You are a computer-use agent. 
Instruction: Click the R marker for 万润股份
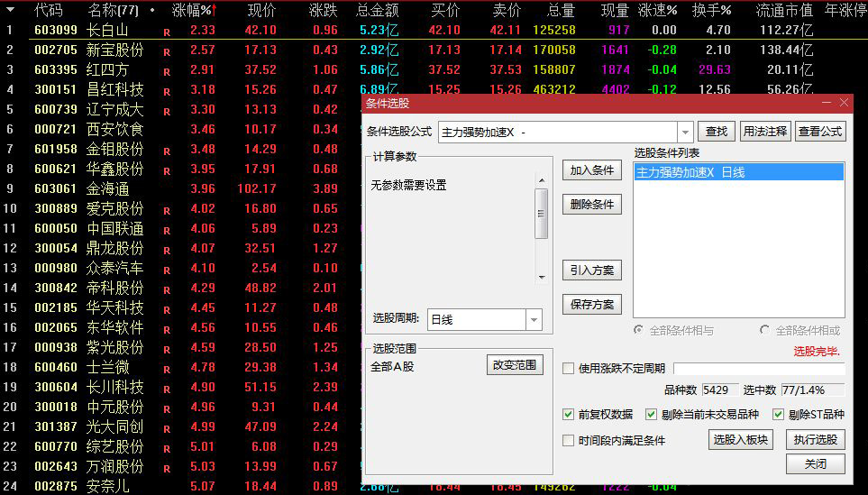(x=167, y=469)
